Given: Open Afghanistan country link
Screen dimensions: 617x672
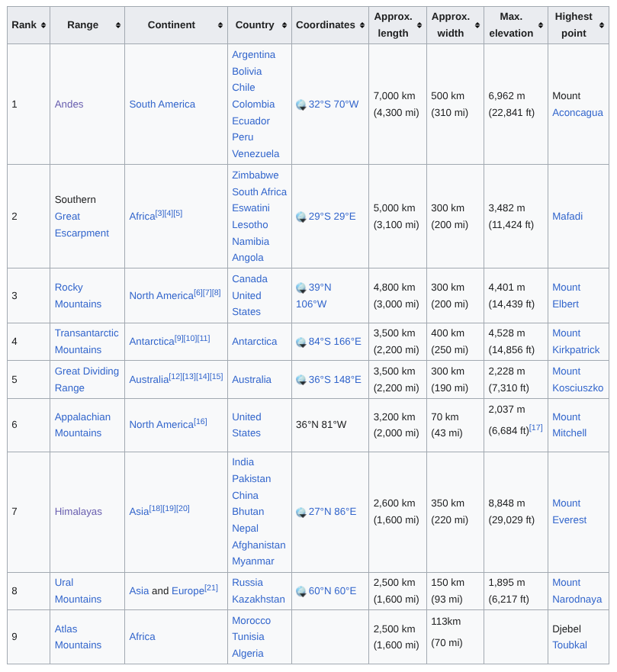Looking at the screenshot, I should [x=259, y=545].
